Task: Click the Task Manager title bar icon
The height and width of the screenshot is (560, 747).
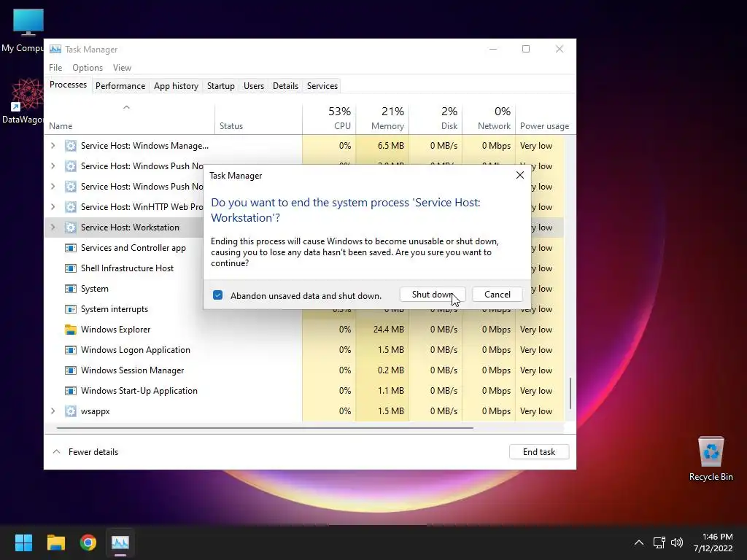Action: tap(55, 49)
